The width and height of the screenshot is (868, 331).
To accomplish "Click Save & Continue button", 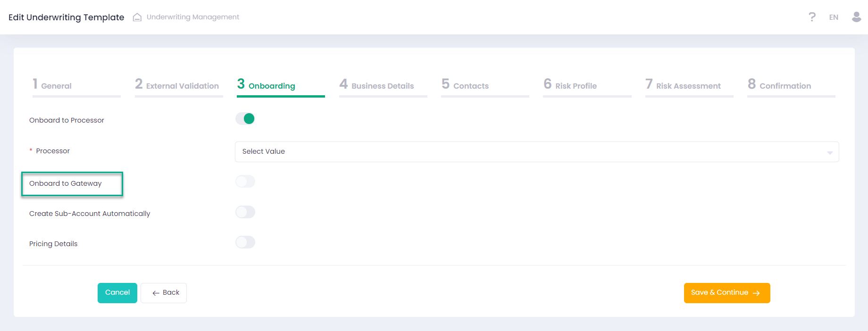I will (x=726, y=293).
